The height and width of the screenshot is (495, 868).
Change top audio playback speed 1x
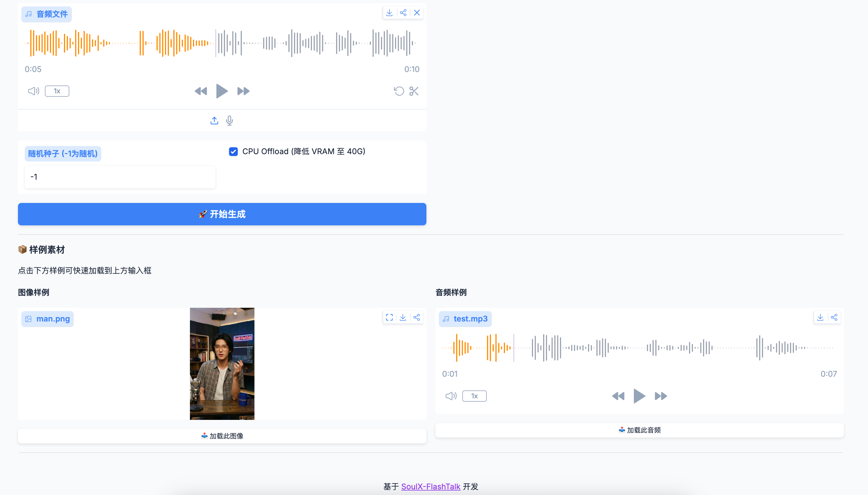pos(57,91)
